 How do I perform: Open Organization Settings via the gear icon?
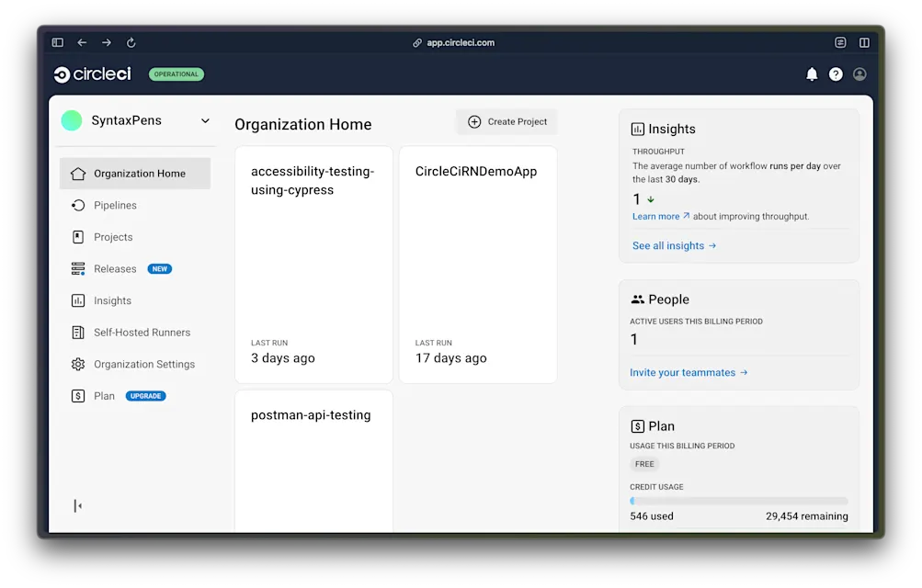pyautogui.click(x=78, y=364)
